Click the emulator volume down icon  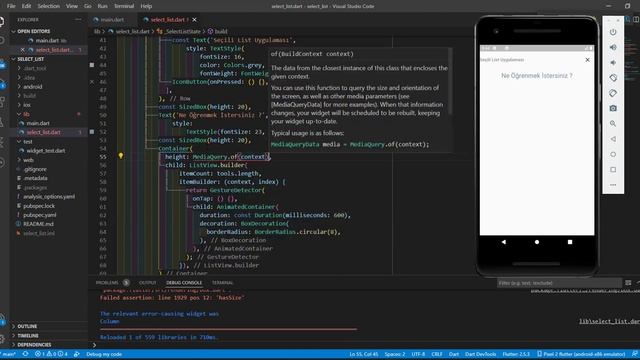coord(613,62)
